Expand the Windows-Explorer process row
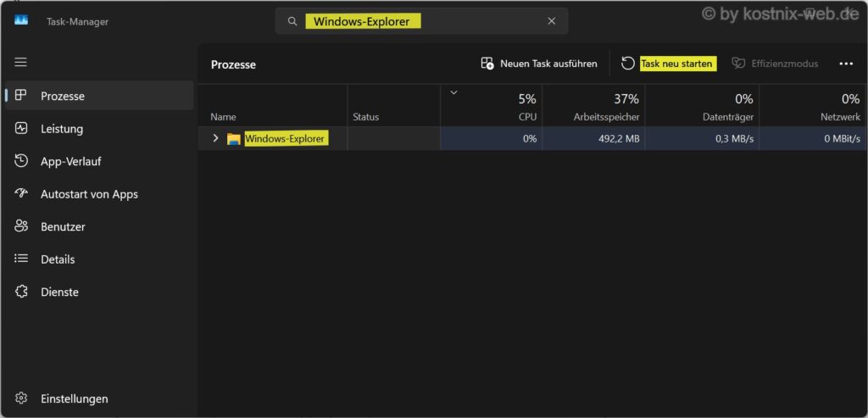 (x=216, y=138)
